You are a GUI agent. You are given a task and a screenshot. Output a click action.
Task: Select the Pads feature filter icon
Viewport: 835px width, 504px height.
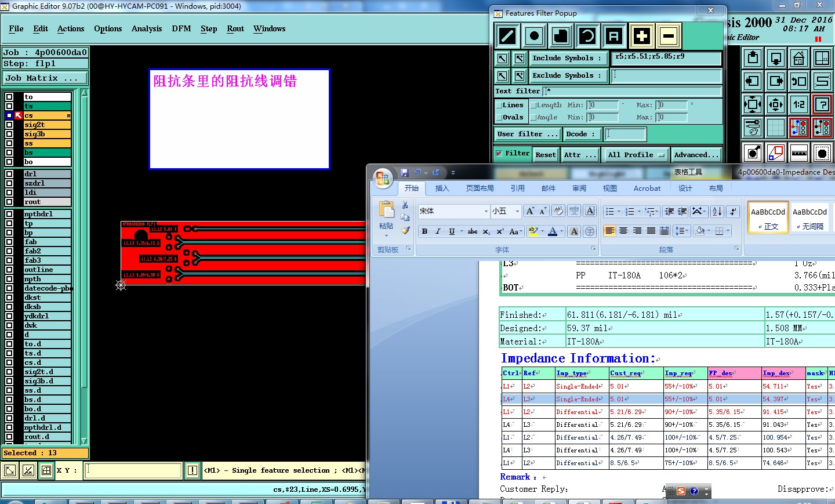tap(534, 36)
